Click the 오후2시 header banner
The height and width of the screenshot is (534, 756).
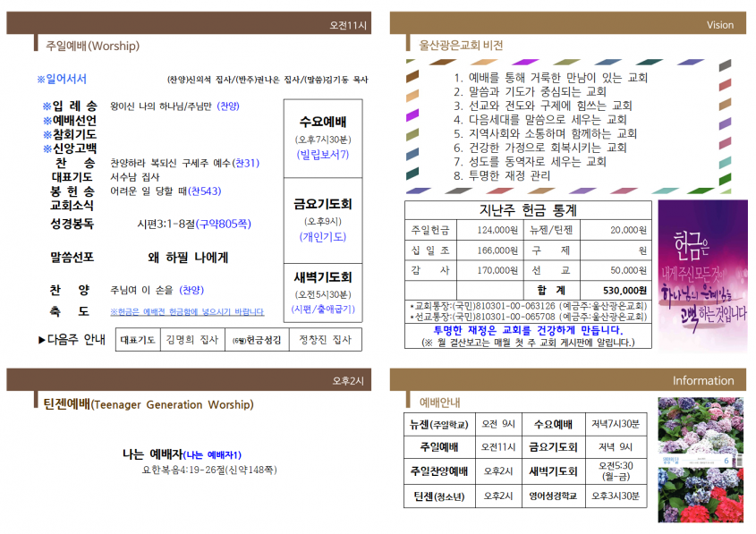click(x=189, y=379)
